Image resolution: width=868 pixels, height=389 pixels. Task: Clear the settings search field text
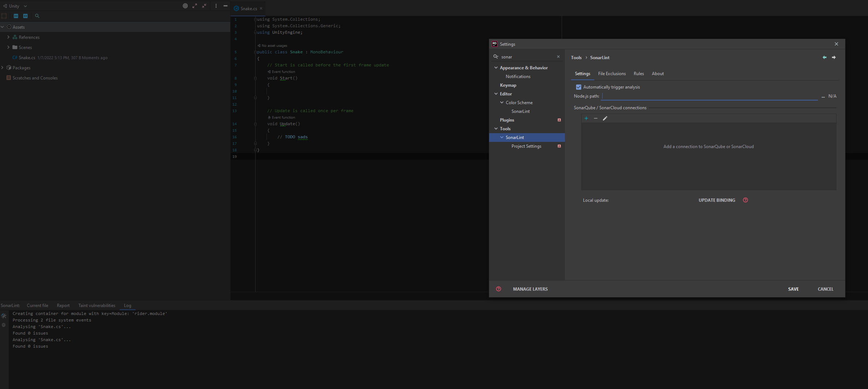[x=558, y=57]
